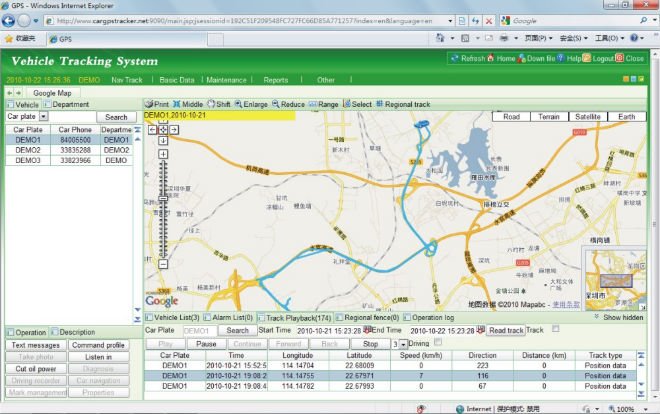The height and width of the screenshot is (414, 660).
Task: Pan map left with arrow control
Action: point(153,130)
